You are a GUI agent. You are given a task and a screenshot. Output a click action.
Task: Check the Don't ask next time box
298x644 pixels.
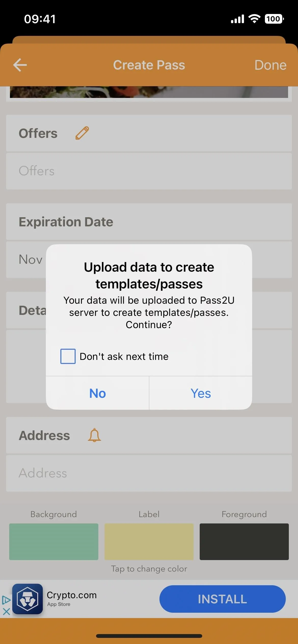(x=68, y=356)
